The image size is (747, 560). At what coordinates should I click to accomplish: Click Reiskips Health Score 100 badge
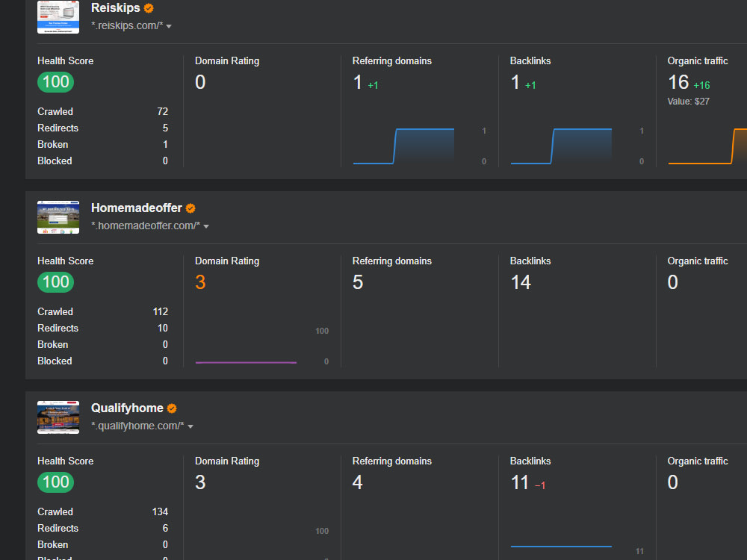[56, 82]
